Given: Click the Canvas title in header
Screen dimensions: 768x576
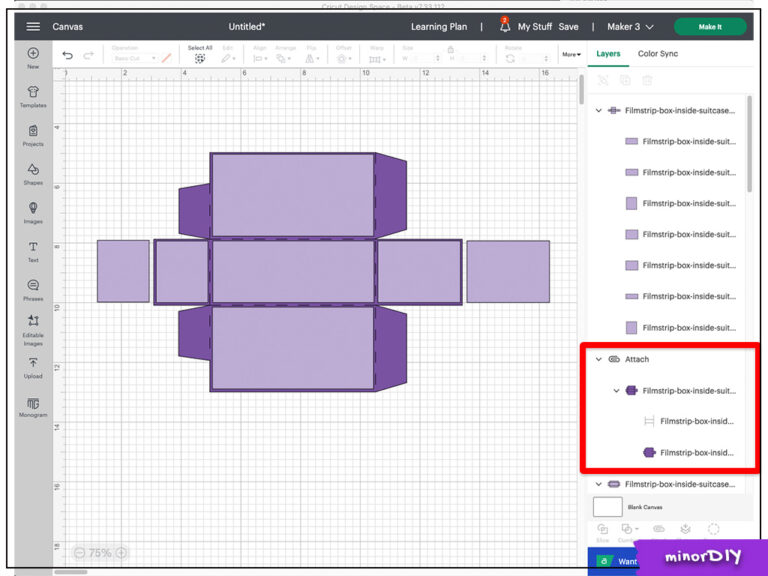Looking at the screenshot, I should point(68,26).
